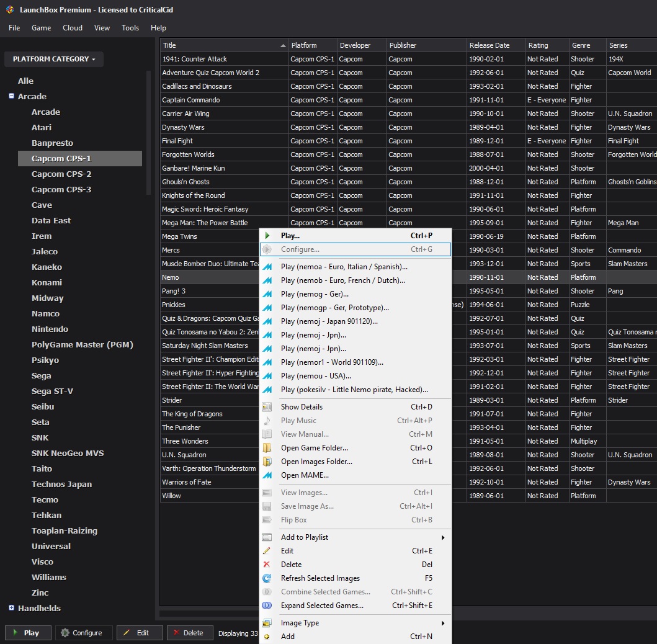657x644 pixels.
Task: Expand the Handhelds platform category
Action: (x=11, y=608)
